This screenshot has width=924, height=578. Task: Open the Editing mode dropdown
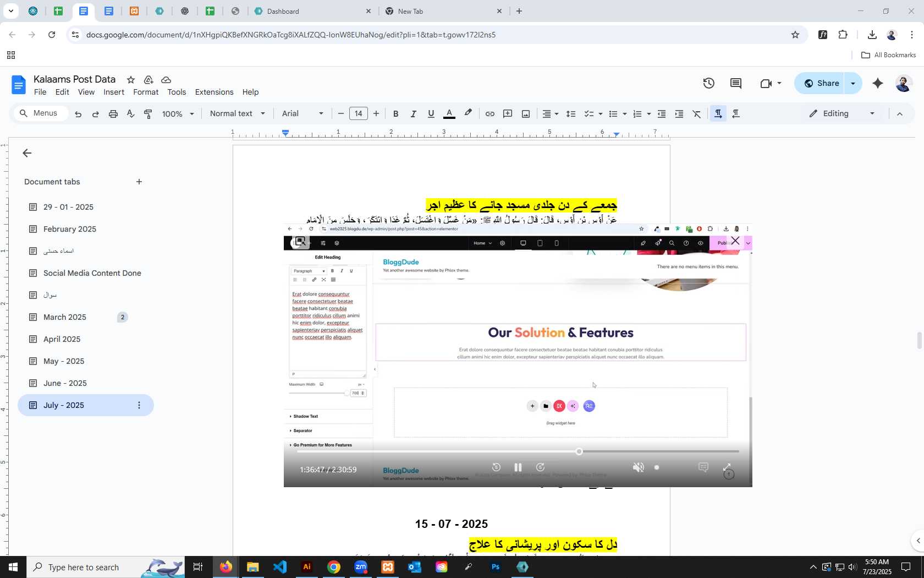[x=842, y=113]
